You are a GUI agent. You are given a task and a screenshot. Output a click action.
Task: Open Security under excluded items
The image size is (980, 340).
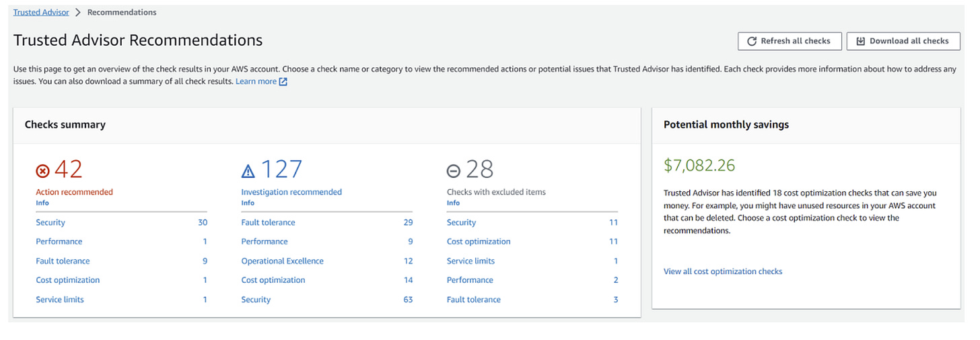pyautogui.click(x=461, y=222)
